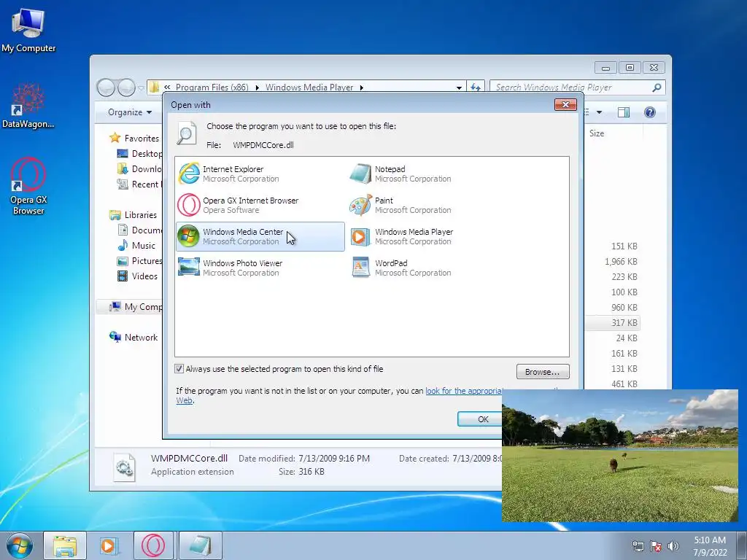Click the search magnifier icon in Explorer
Viewport: 747px width, 560px height.
[x=657, y=87]
